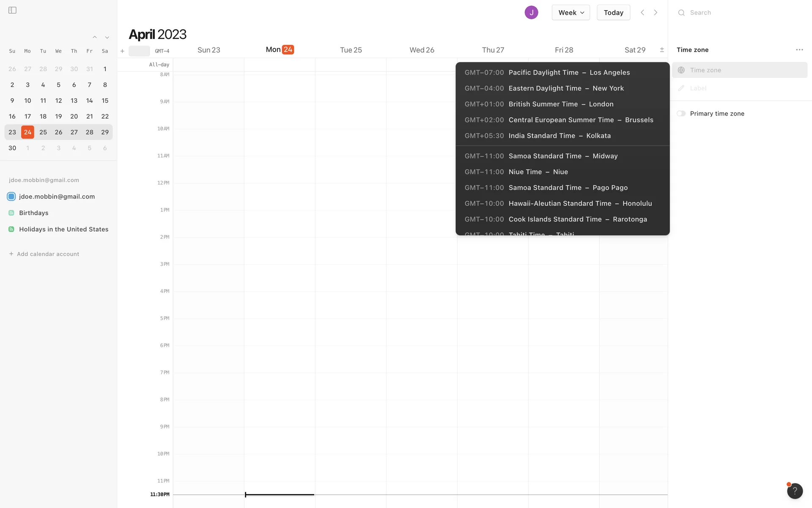812x508 pixels.
Task: Select British Summer Time – London
Action: pyautogui.click(x=561, y=104)
